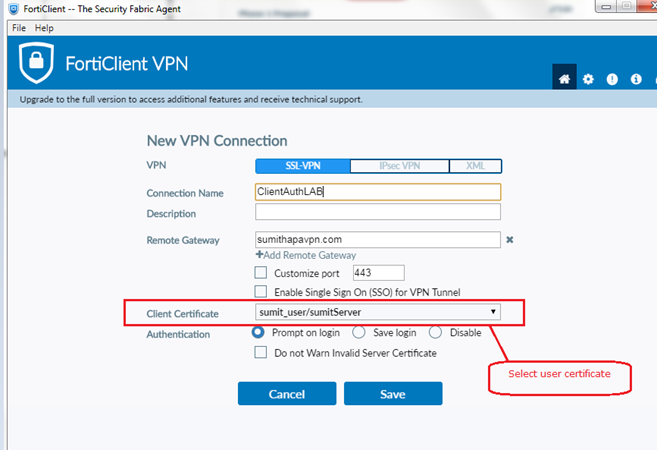Screen dimensions: 657x450
Task: Enable Single Sign On for VPN Tunnel
Action: (261, 292)
